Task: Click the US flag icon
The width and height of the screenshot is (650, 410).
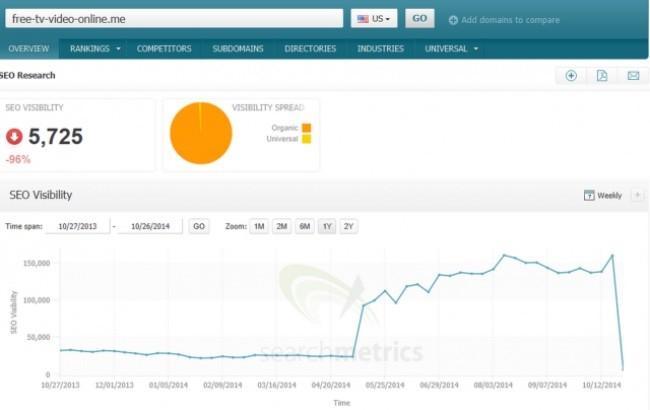Action: click(x=363, y=19)
